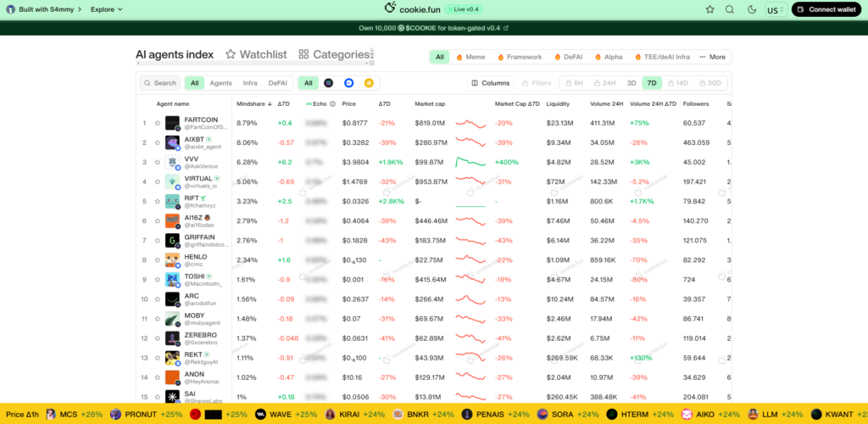
Task: Filter by Meme category
Action: (470, 57)
